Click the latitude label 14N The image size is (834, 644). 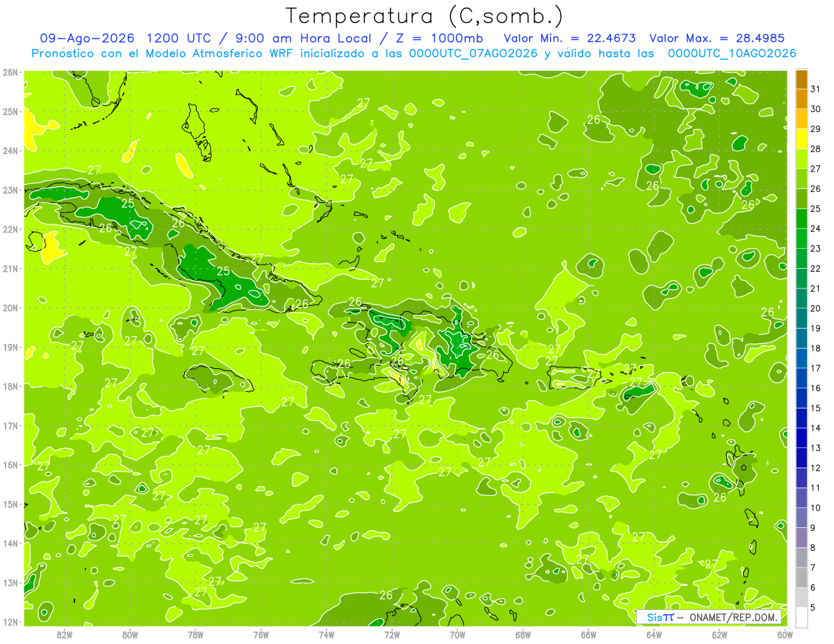point(10,543)
